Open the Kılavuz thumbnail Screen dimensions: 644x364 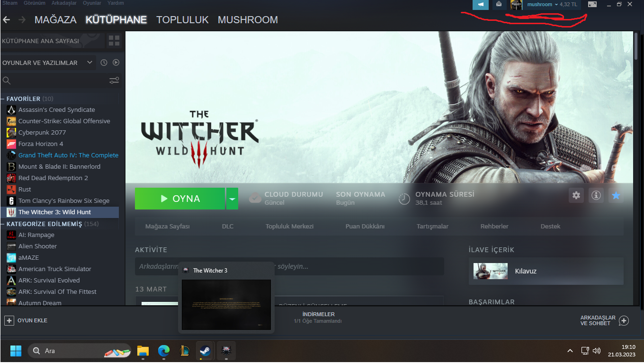click(x=491, y=271)
